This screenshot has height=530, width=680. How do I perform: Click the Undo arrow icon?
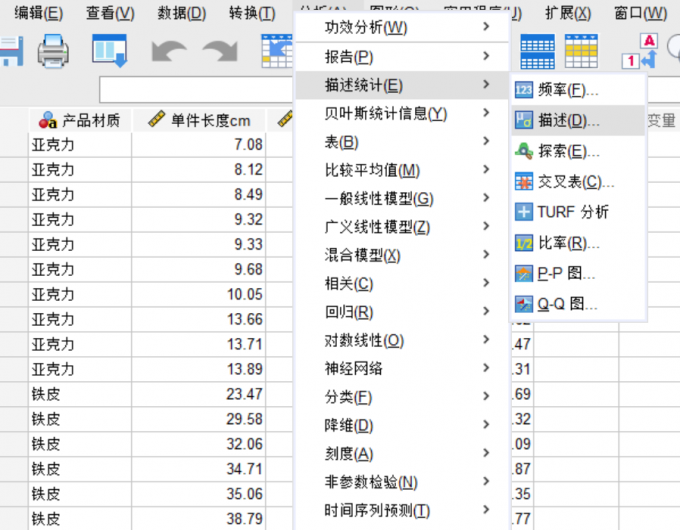point(169,51)
